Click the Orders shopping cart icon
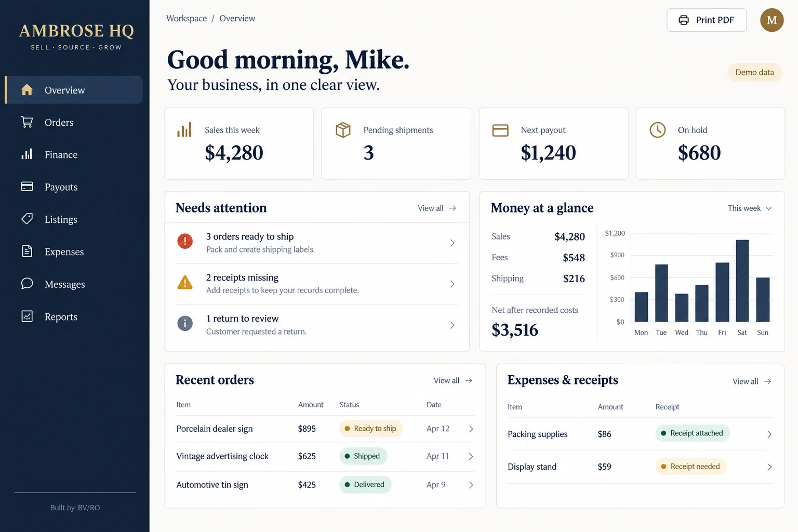This screenshot has width=798, height=532. click(27, 122)
